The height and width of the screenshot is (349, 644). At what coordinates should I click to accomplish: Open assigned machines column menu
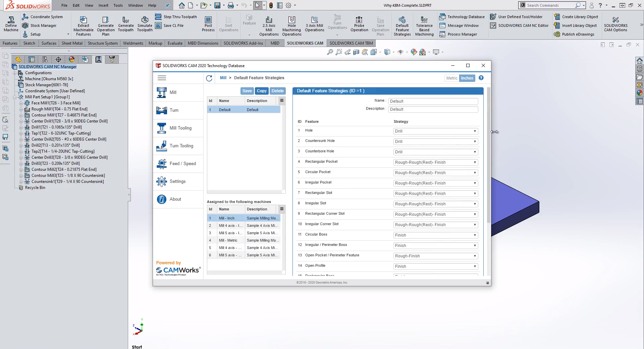click(x=282, y=209)
